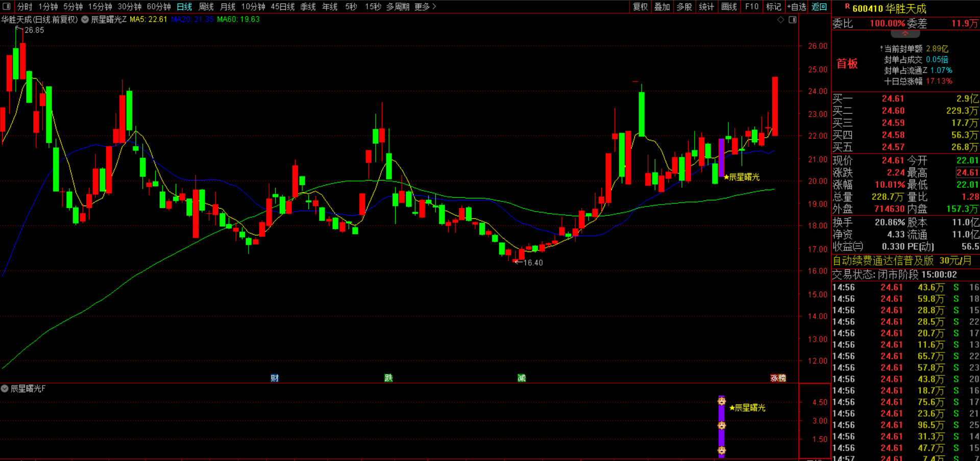Select the 5秒 period tab
This screenshot has height=461, width=980.
[x=351, y=7]
